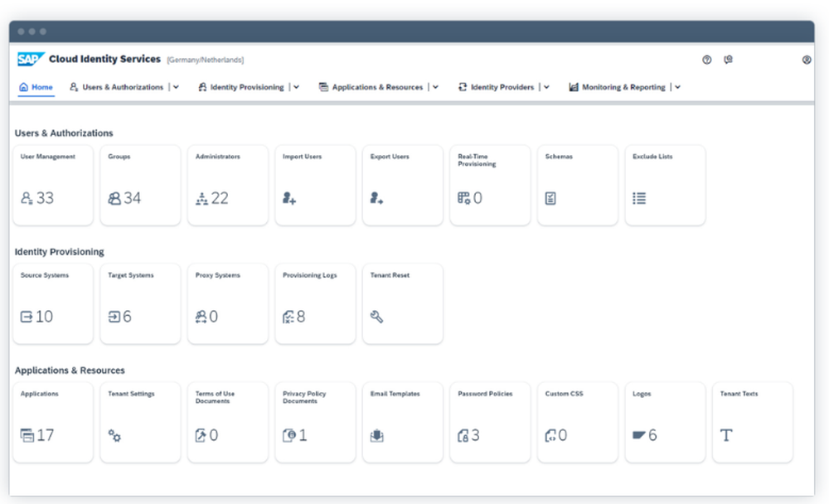Open the Applications & Resources menu
Viewport: 829px width, 504px height.
tap(378, 86)
